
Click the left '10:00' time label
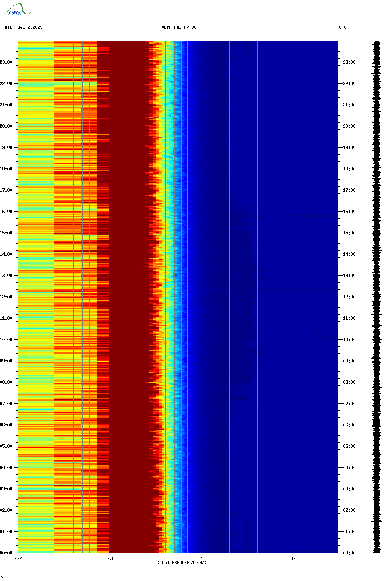(6, 340)
